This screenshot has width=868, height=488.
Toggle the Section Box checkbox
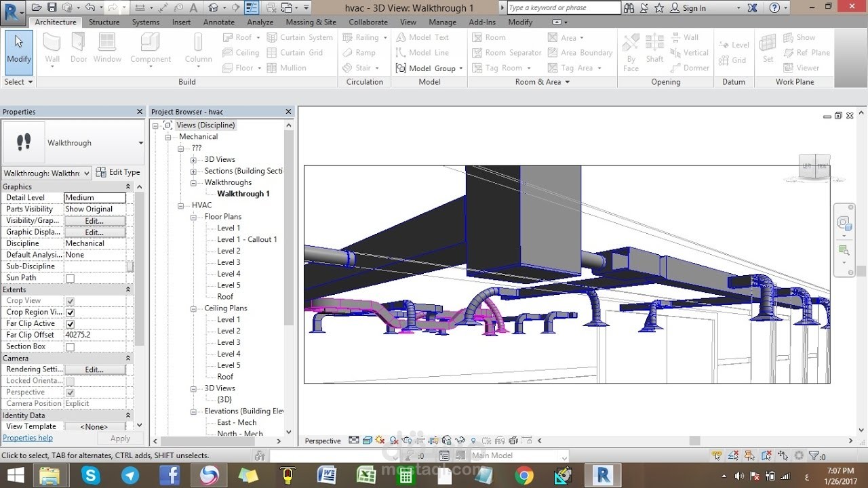pos(70,347)
